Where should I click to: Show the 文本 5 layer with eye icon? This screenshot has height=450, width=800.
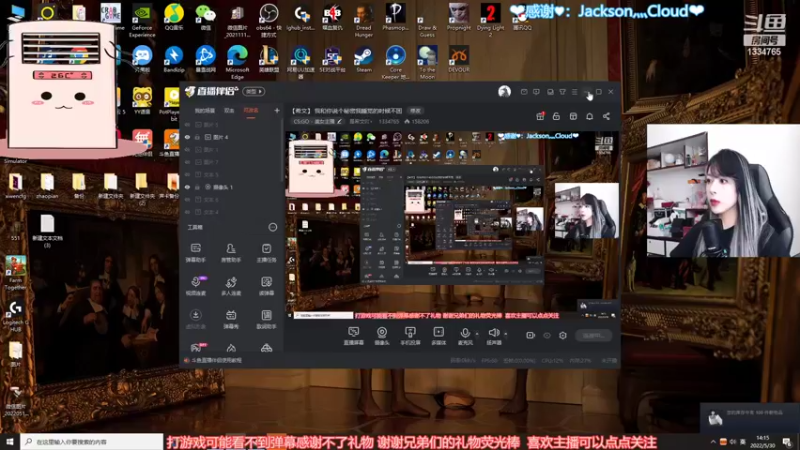point(187,174)
